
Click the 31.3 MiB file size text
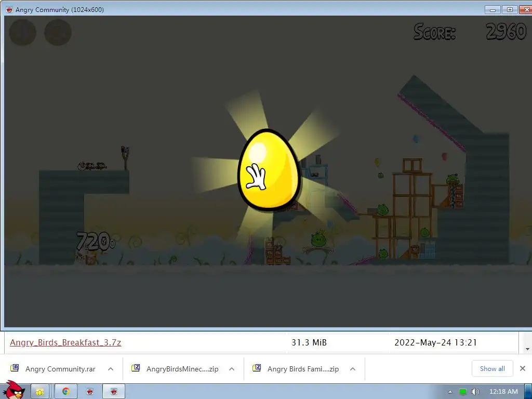309,342
